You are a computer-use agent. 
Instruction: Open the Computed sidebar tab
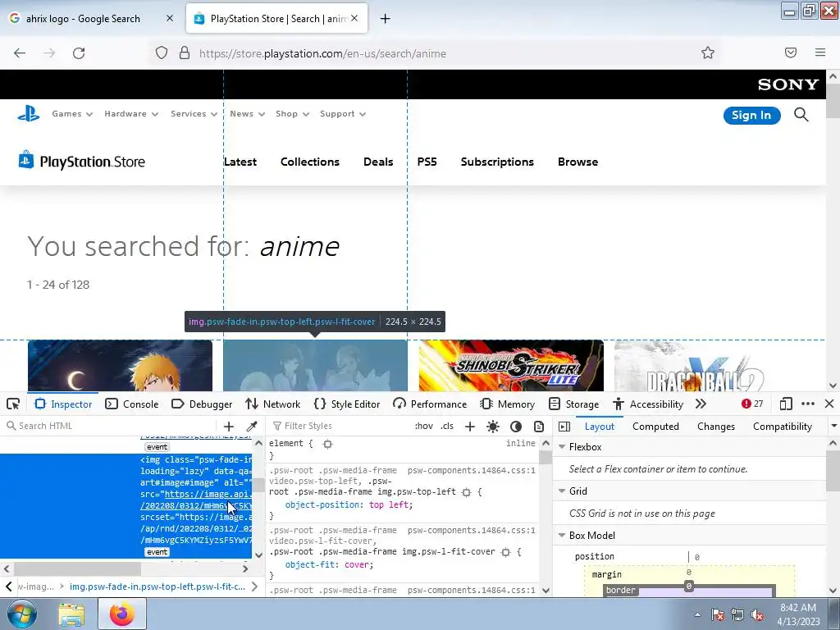pyautogui.click(x=655, y=427)
